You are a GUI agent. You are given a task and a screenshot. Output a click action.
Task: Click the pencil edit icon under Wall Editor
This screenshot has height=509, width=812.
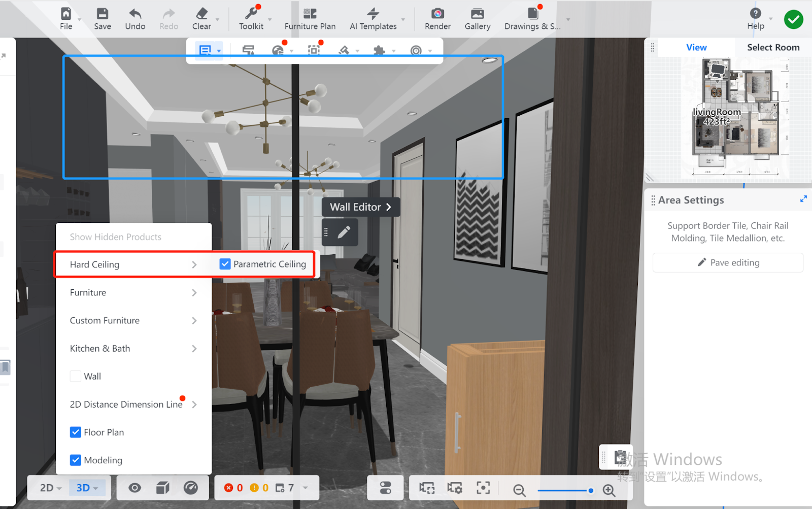(x=344, y=232)
